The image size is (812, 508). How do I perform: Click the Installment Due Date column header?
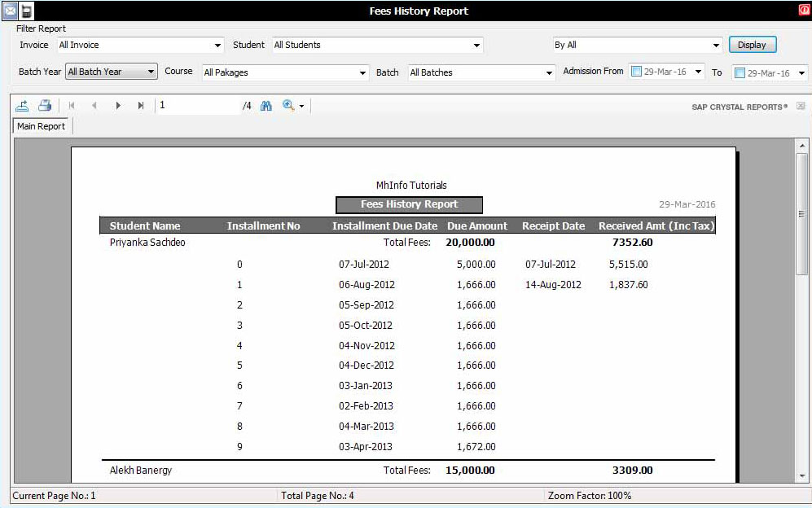point(384,226)
